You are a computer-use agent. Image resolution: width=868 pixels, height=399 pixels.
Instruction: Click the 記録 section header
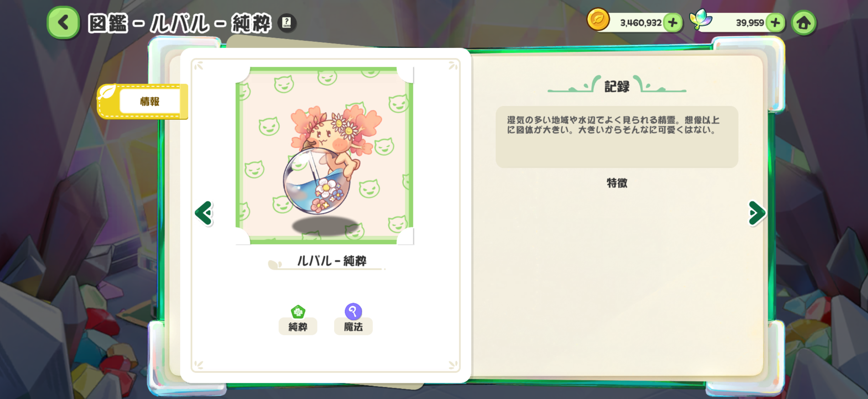click(x=617, y=87)
